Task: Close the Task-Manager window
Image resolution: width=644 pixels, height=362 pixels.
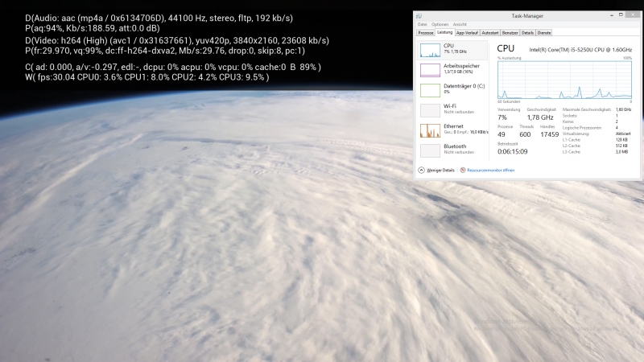Action: click(x=633, y=15)
